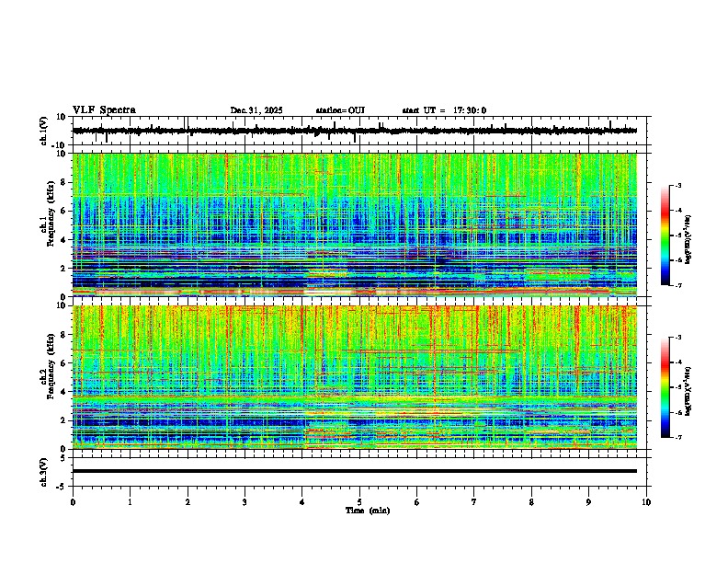Screen dimensions: 728x563
Task: Click the "Time (min)" x-axis label
Action: [368, 511]
